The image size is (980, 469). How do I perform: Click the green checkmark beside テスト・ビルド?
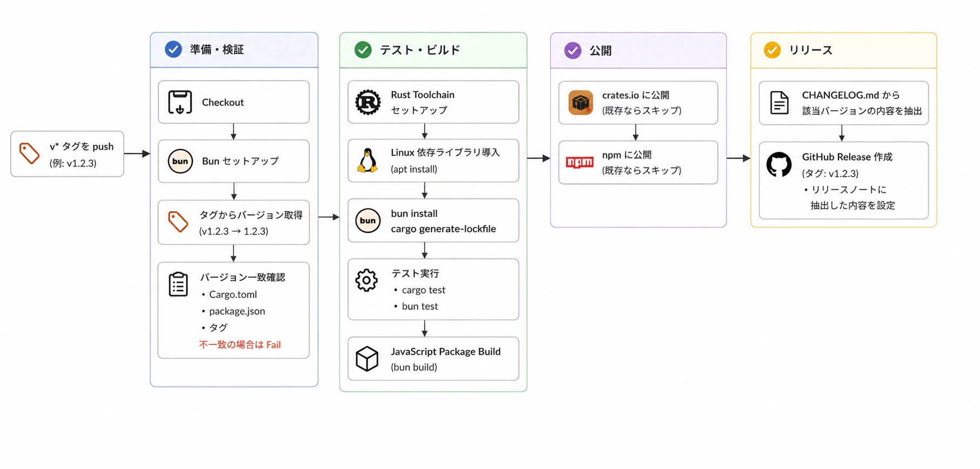coord(363,50)
